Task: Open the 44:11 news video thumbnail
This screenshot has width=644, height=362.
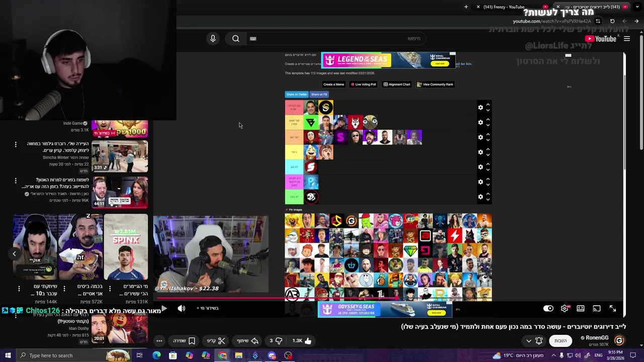Action: click(119, 192)
